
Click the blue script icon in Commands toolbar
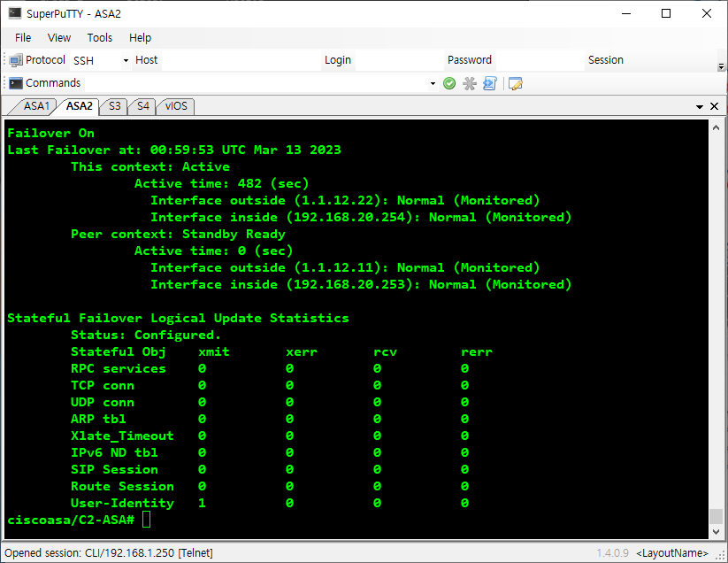click(x=490, y=83)
